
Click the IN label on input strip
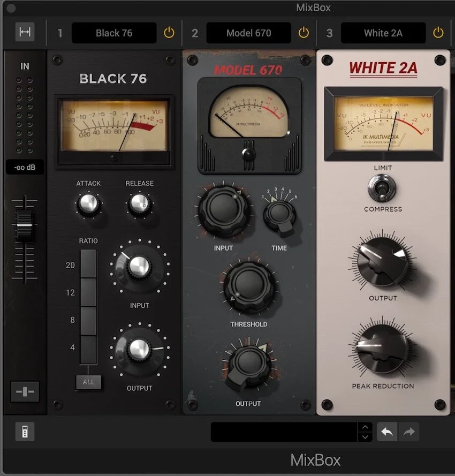point(25,66)
